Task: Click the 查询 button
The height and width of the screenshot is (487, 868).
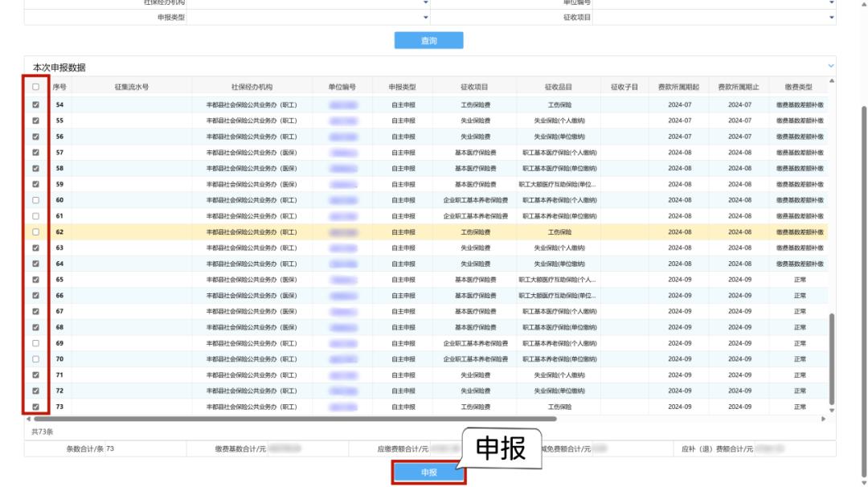Action: tap(428, 40)
